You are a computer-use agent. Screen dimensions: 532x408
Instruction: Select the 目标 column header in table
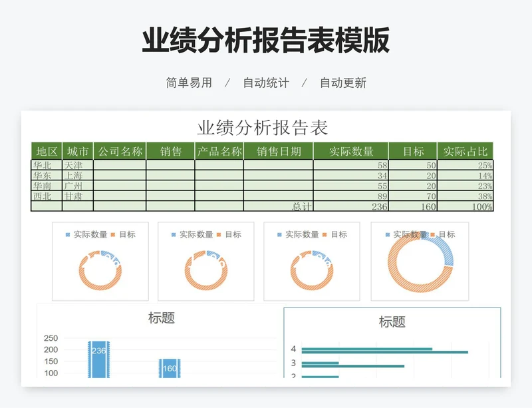pyautogui.click(x=413, y=151)
